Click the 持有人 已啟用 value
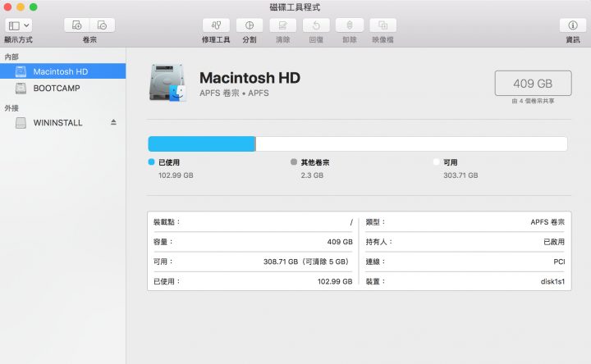Image resolution: width=591 pixels, height=364 pixels. 554,242
